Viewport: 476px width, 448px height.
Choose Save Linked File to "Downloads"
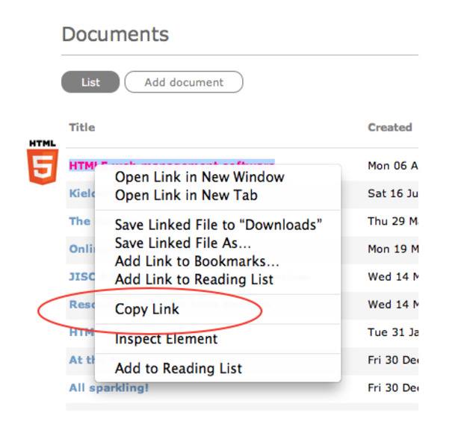coord(218,224)
